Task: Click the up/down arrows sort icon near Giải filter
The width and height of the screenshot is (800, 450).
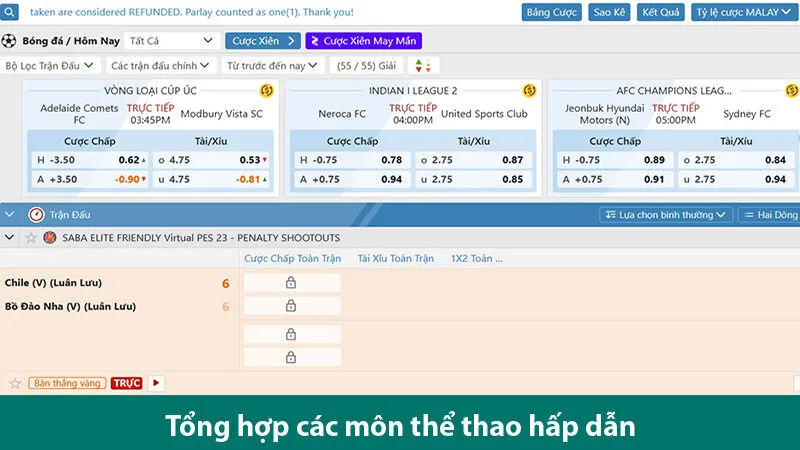Action: 426,65
